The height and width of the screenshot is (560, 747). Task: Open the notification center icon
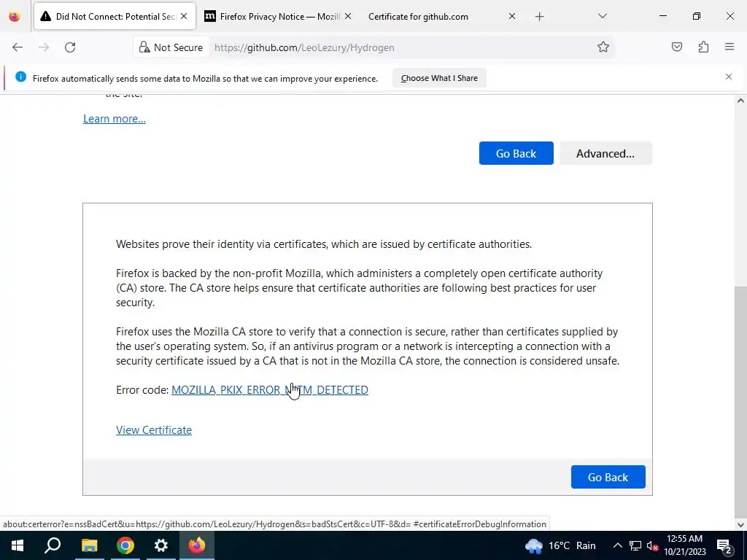724,545
